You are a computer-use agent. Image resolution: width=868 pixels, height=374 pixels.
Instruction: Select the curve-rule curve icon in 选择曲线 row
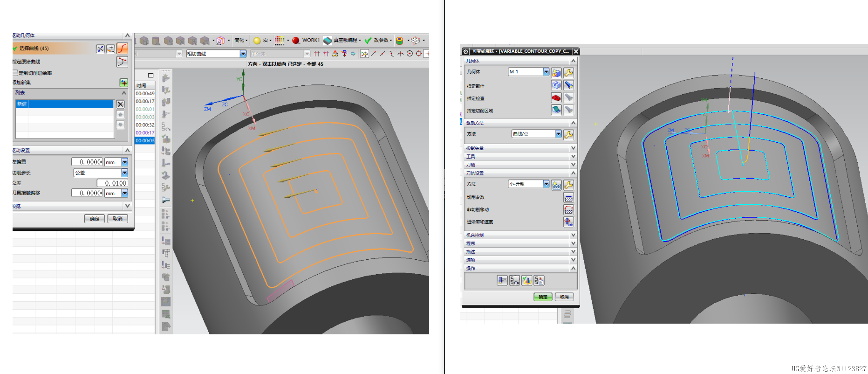click(x=122, y=48)
